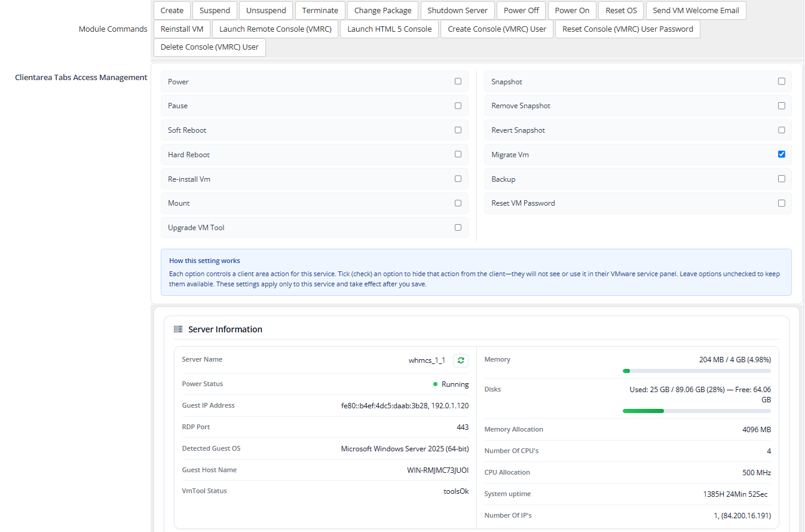Image resolution: width=805 pixels, height=532 pixels.
Task: Click the Clientarea Tabs Access Management label
Action: (x=81, y=77)
